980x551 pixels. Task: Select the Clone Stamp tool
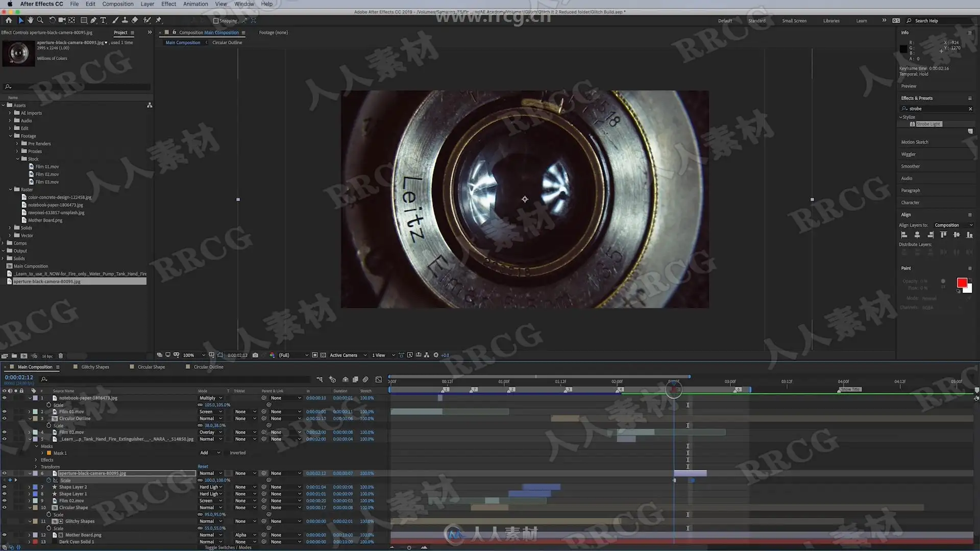125,20
